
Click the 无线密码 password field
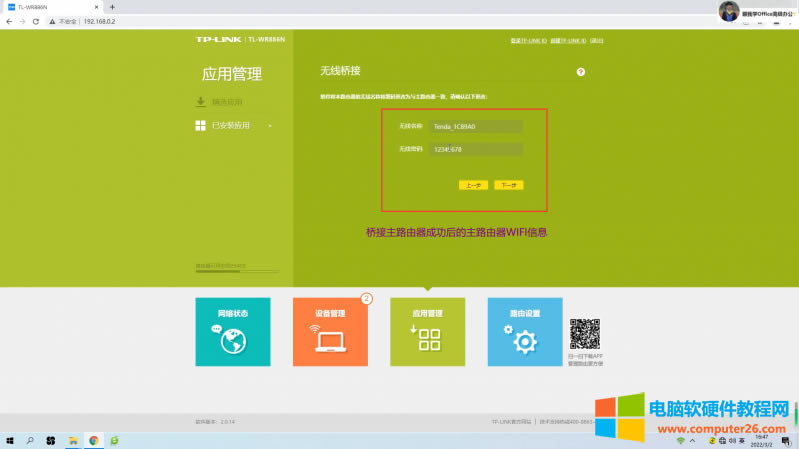pyautogui.click(x=476, y=149)
